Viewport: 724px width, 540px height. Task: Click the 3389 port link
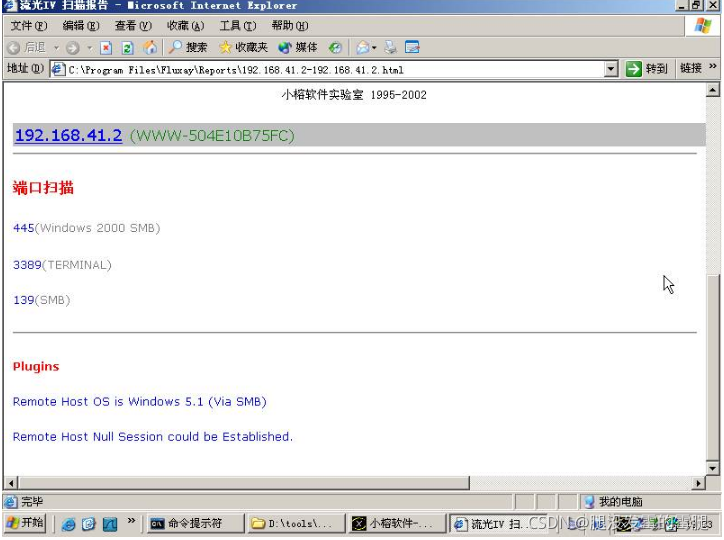tap(27, 265)
